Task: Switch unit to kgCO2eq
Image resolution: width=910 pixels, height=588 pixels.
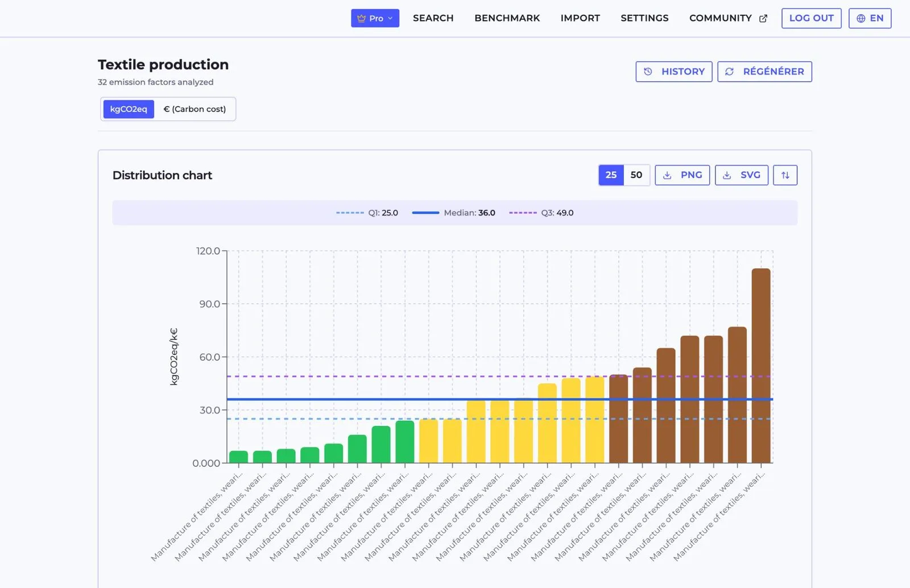Action: pos(129,109)
